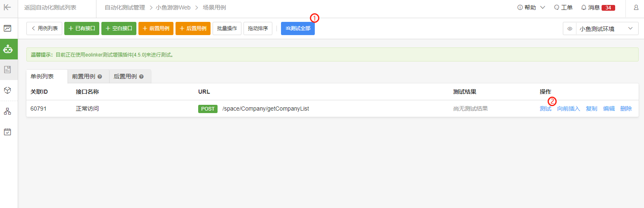The width and height of the screenshot is (644, 208).
Task: Open the calendar schedule sidebar icon
Action: [7, 132]
